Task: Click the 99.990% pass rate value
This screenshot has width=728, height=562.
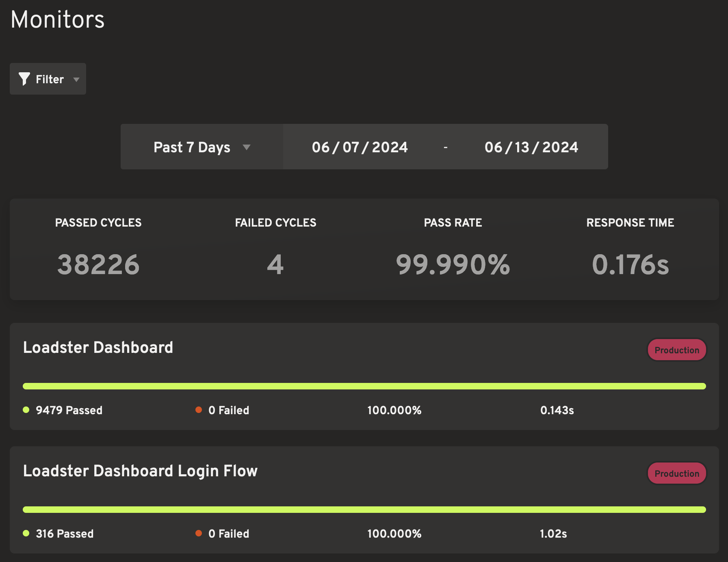Action: (x=453, y=265)
